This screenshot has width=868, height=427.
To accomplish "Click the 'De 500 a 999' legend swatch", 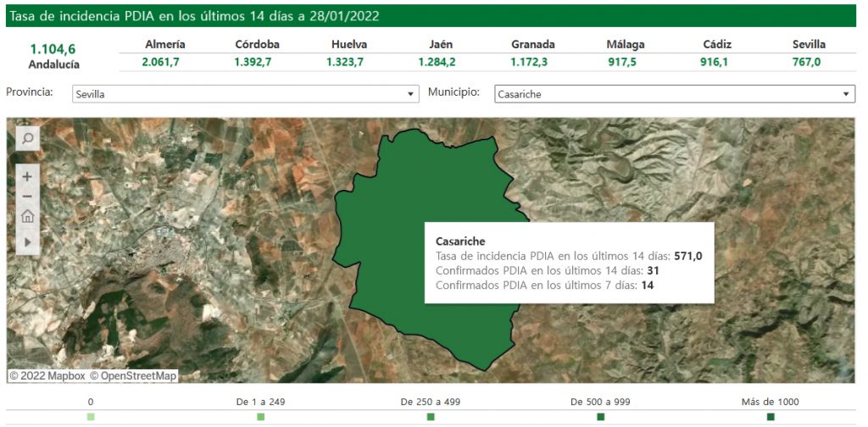I will pos(600,417).
